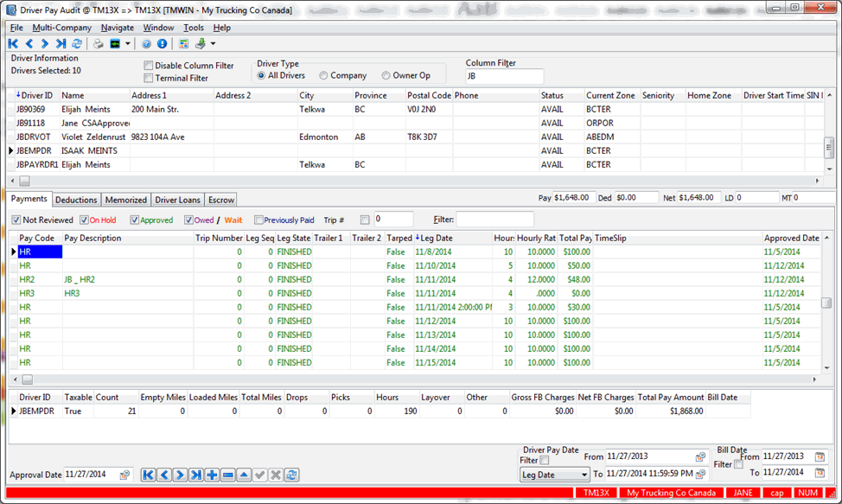Viewport: 842px width, 504px height.
Task: Open the Bill Date From calendar dropdown
Action: point(820,456)
